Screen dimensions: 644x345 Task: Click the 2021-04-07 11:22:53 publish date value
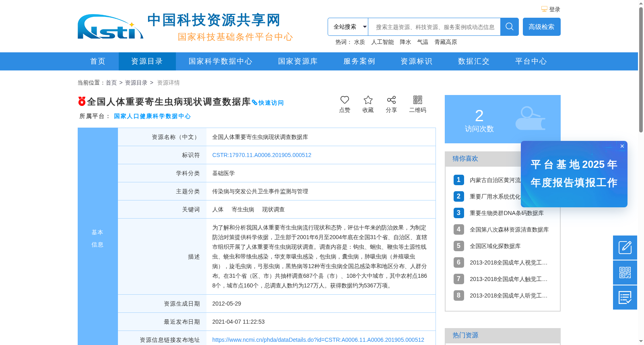click(238, 322)
